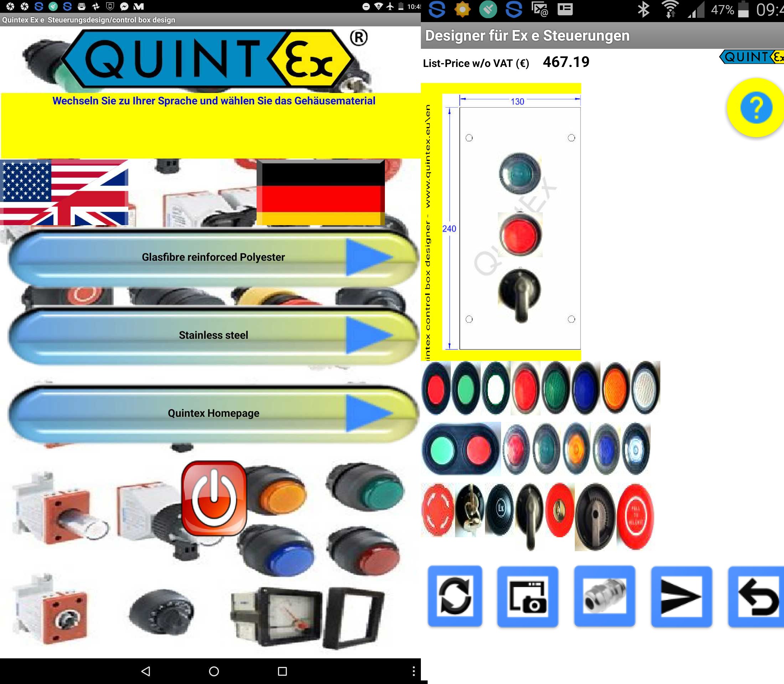The image size is (784, 684).
Task: Tap the red power exit button
Action: [214, 498]
